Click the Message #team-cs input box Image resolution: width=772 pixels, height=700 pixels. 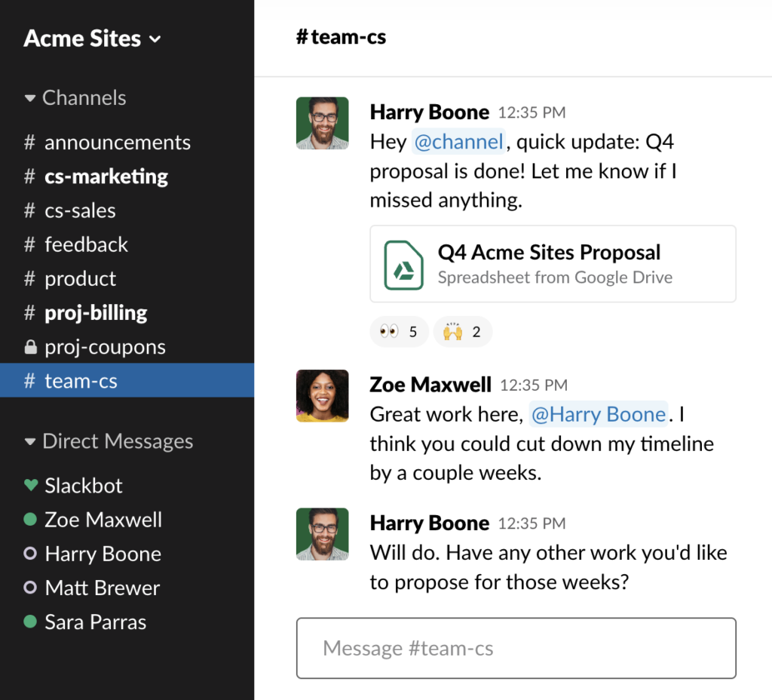516,648
